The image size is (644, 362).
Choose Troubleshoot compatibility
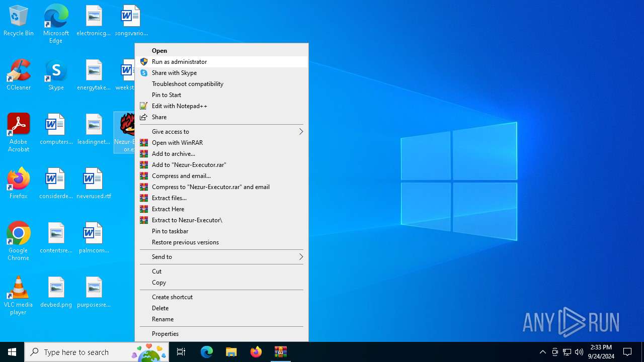click(x=221, y=84)
